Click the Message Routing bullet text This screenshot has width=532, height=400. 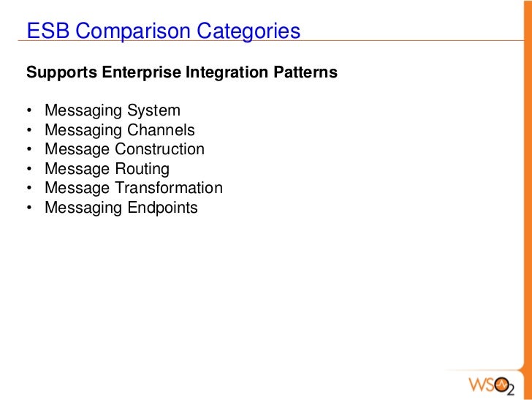pyautogui.click(x=107, y=169)
